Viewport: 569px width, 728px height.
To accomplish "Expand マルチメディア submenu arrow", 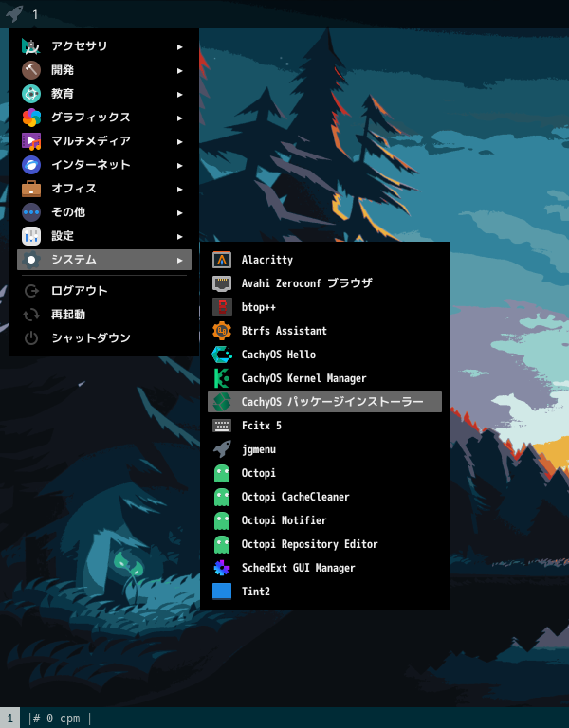I will (x=180, y=141).
